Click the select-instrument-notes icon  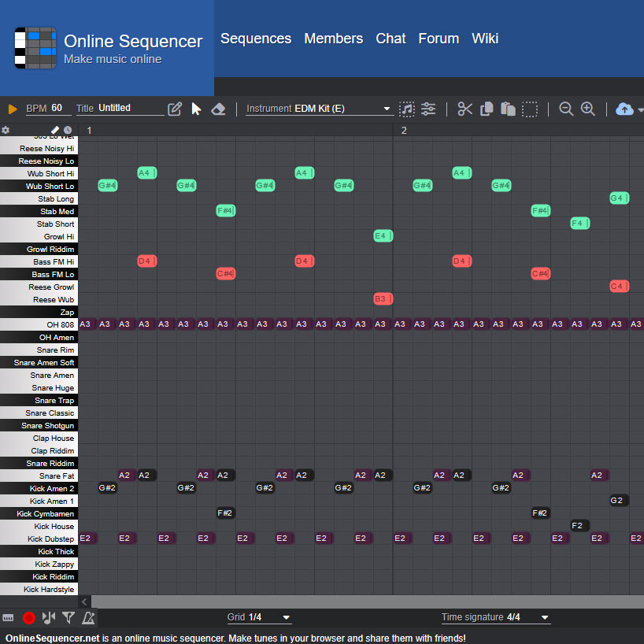(x=406, y=109)
